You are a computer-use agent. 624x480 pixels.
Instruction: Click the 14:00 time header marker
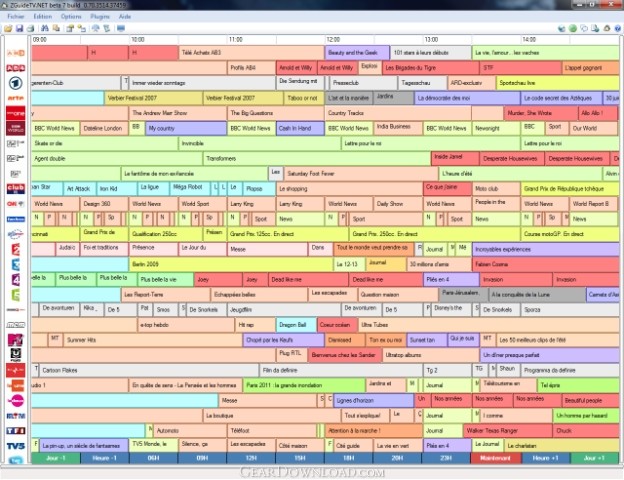(x=529, y=39)
